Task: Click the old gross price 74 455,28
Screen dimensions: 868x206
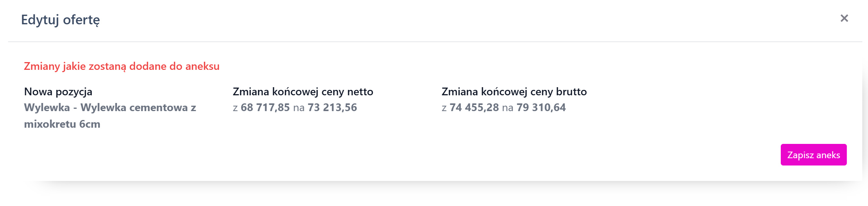Action: click(474, 108)
